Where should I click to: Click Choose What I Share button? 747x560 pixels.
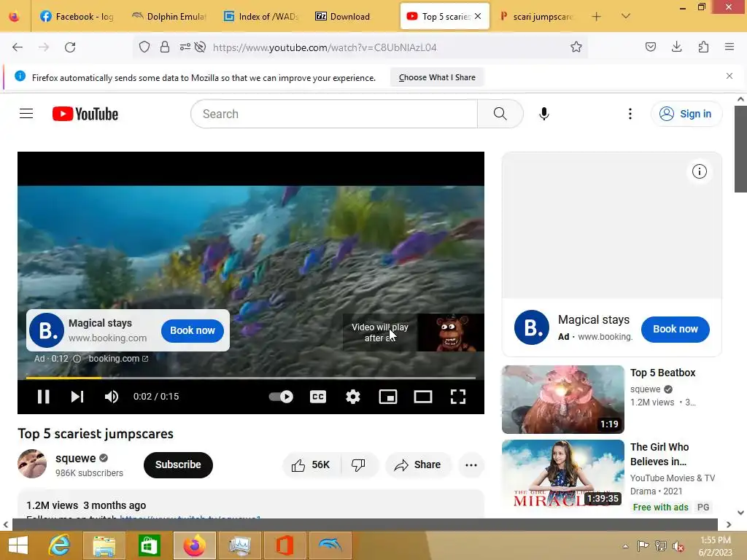point(437,77)
